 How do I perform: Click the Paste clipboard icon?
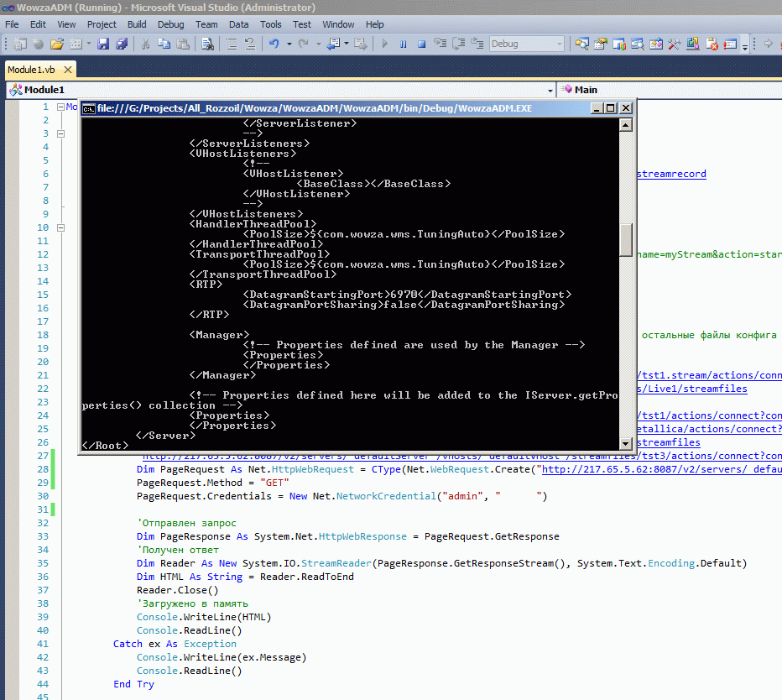pos(183,44)
